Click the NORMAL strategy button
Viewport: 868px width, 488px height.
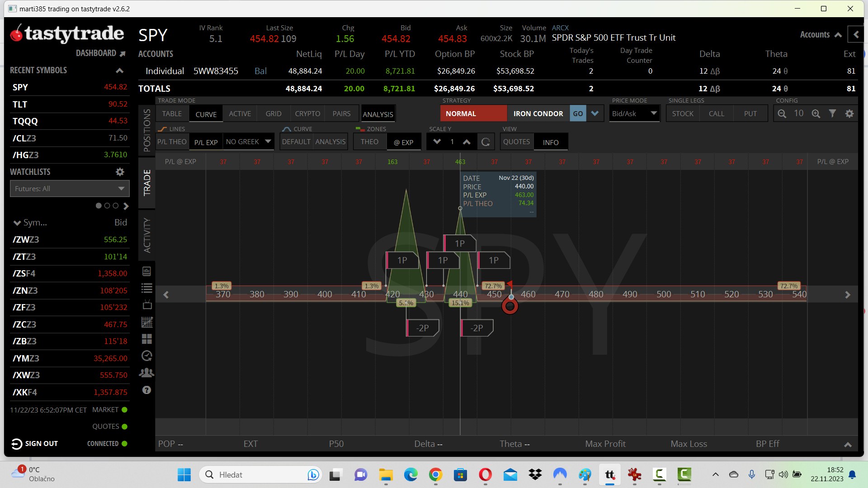tap(473, 113)
